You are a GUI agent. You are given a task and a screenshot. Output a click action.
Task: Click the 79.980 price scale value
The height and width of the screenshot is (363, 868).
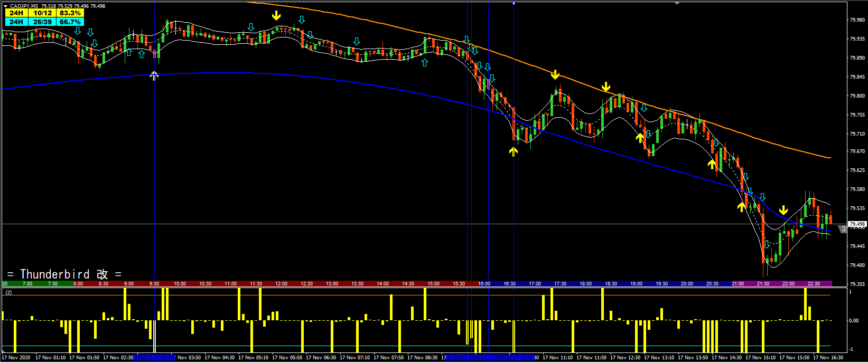coord(857,20)
